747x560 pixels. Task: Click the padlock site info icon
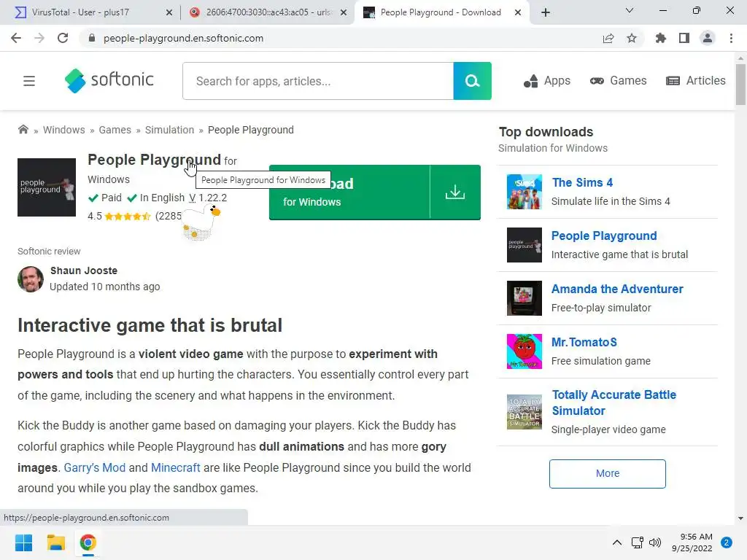click(x=91, y=38)
